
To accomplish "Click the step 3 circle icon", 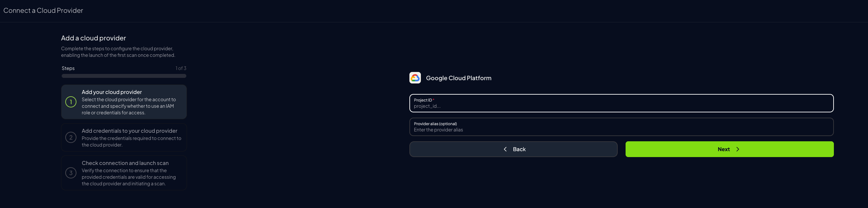I will 71,173.
